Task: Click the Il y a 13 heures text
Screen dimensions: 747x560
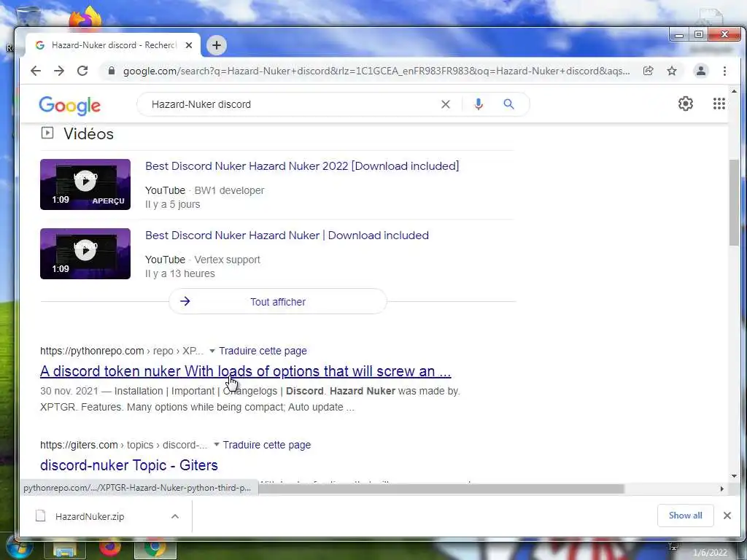Action: 180,274
